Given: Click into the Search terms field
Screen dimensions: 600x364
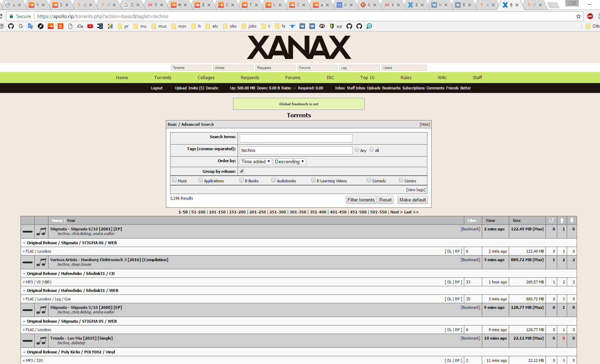Looking at the screenshot, I should (x=296, y=138).
